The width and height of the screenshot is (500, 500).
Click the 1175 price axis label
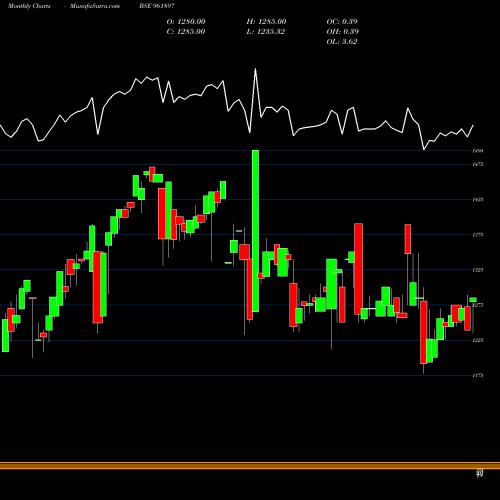pos(478,375)
